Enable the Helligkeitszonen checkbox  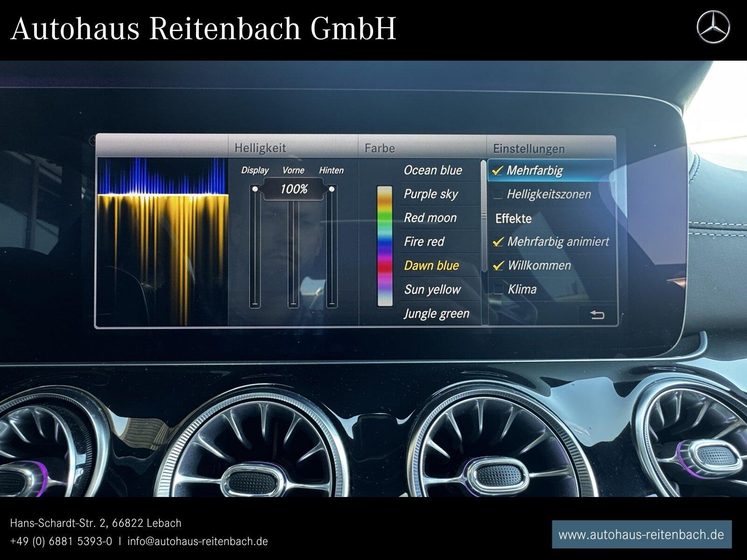(x=498, y=194)
